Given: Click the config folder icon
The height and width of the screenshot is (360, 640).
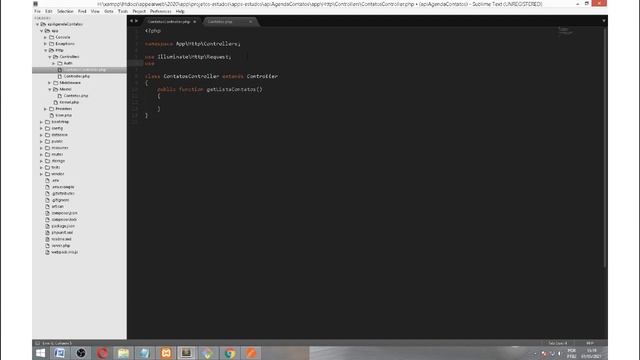Looking at the screenshot, I should [47, 128].
